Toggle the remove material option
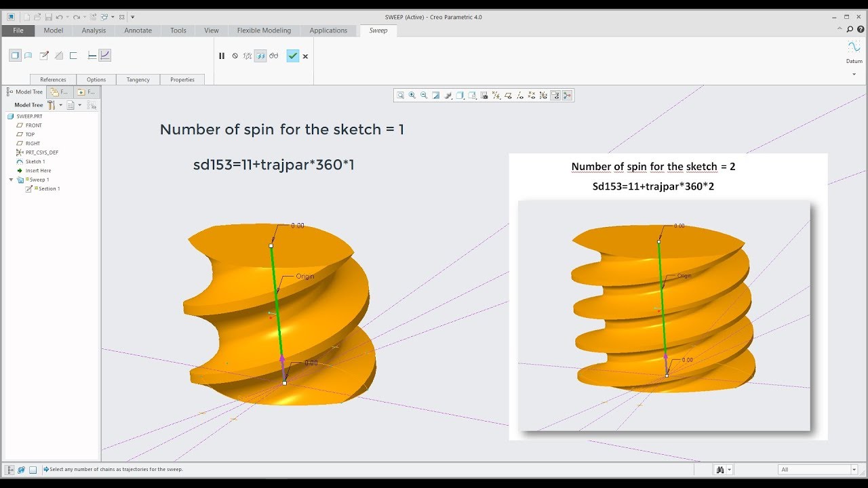 click(59, 56)
